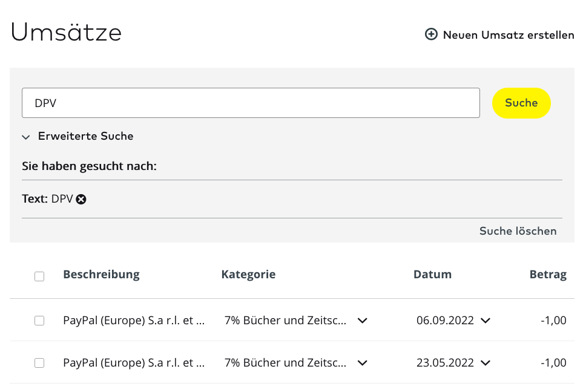The height and width of the screenshot is (392, 586).
Task: Sort transactions by the Datum column header
Action: pos(432,274)
